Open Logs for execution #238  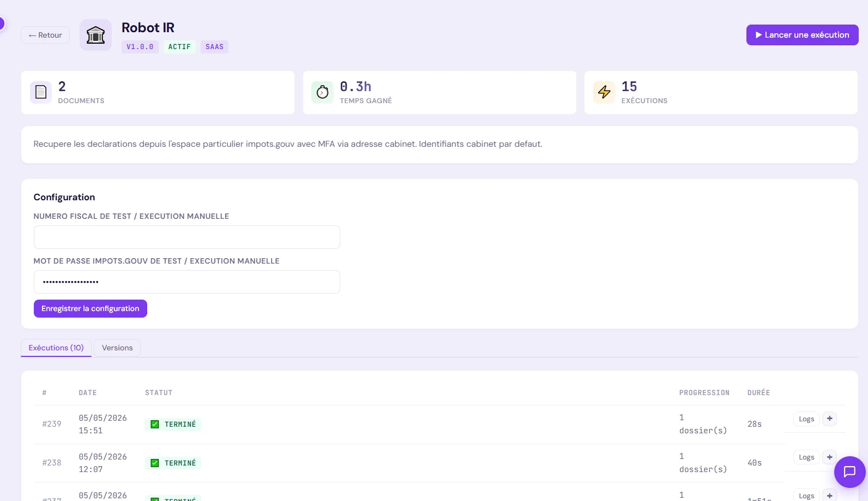coord(806,457)
